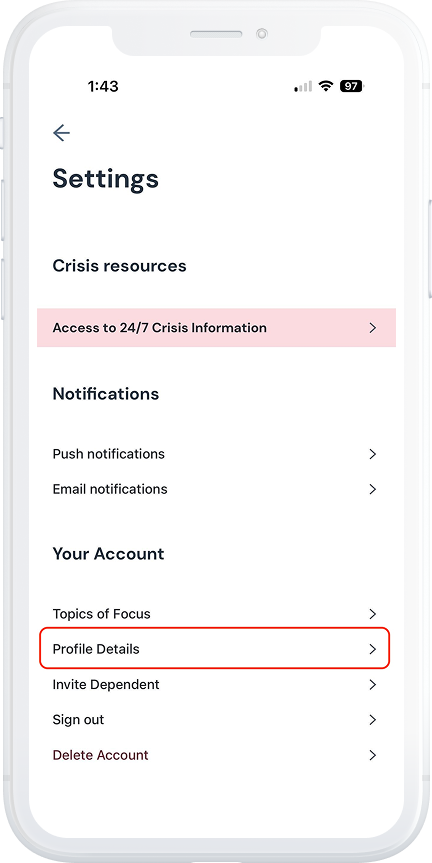Image resolution: width=432 pixels, height=863 pixels.
Task: Open Access to 24/7 Crisis Information
Action: pos(216,327)
